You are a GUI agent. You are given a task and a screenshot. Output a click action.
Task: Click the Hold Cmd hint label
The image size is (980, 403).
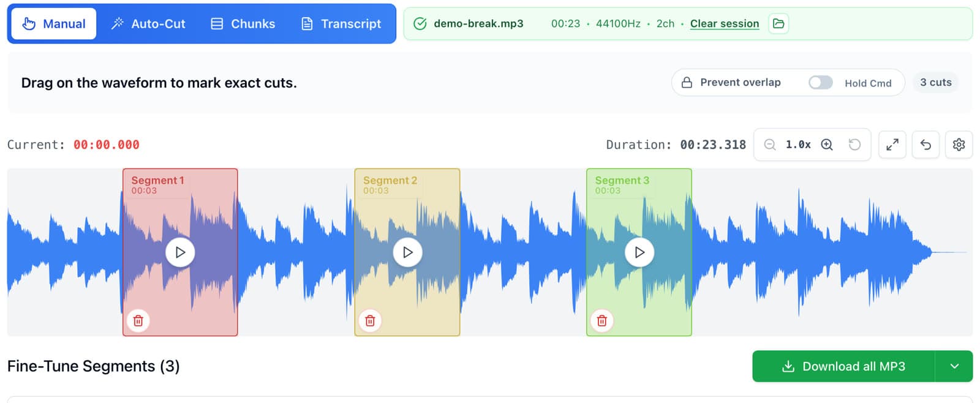[868, 83]
